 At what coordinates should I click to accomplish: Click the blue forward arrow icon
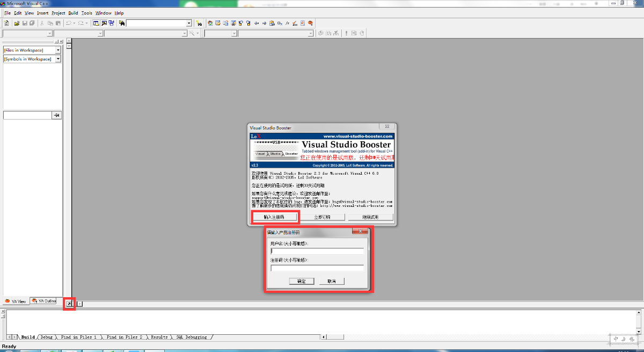coord(264,23)
